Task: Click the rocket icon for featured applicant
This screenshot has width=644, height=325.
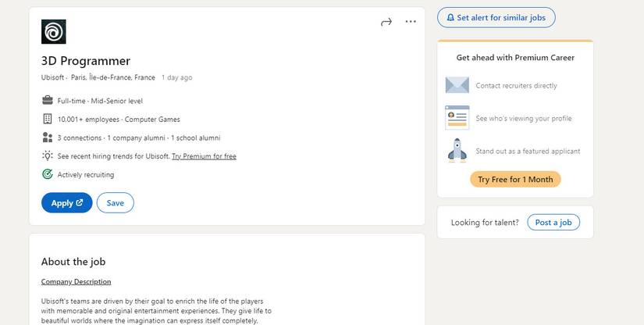Action: [x=457, y=150]
